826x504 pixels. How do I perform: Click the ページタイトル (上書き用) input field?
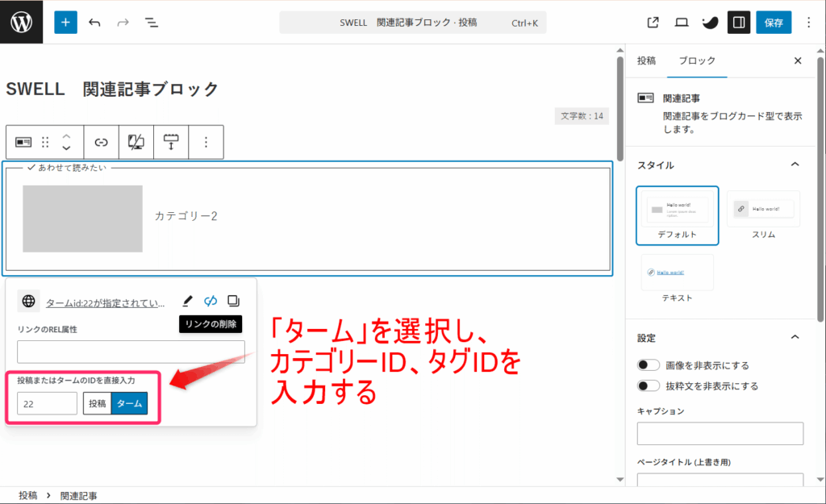pos(720,479)
